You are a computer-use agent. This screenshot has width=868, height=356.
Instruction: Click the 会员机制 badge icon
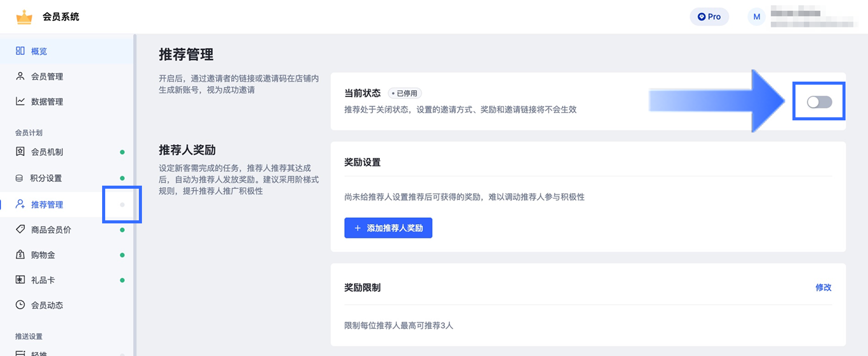coord(20,151)
